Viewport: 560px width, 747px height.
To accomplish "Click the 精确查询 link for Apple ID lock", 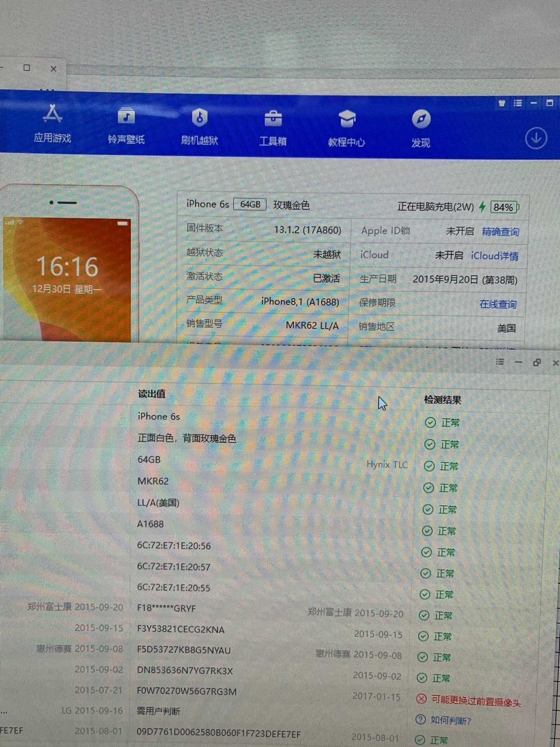I will (x=500, y=232).
